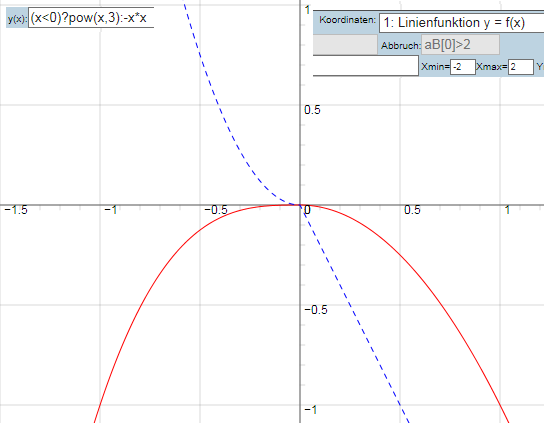Click the origin 0 label

click(307, 210)
